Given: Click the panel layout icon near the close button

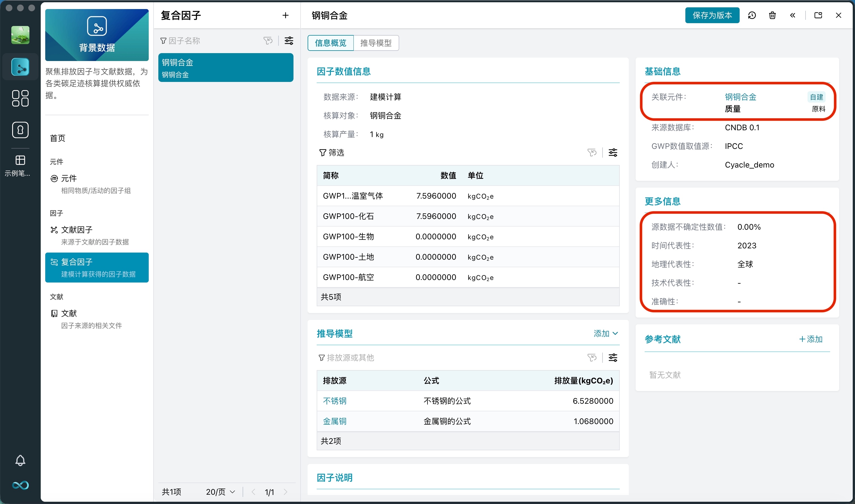Looking at the screenshot, I should [x=818, y=15].
